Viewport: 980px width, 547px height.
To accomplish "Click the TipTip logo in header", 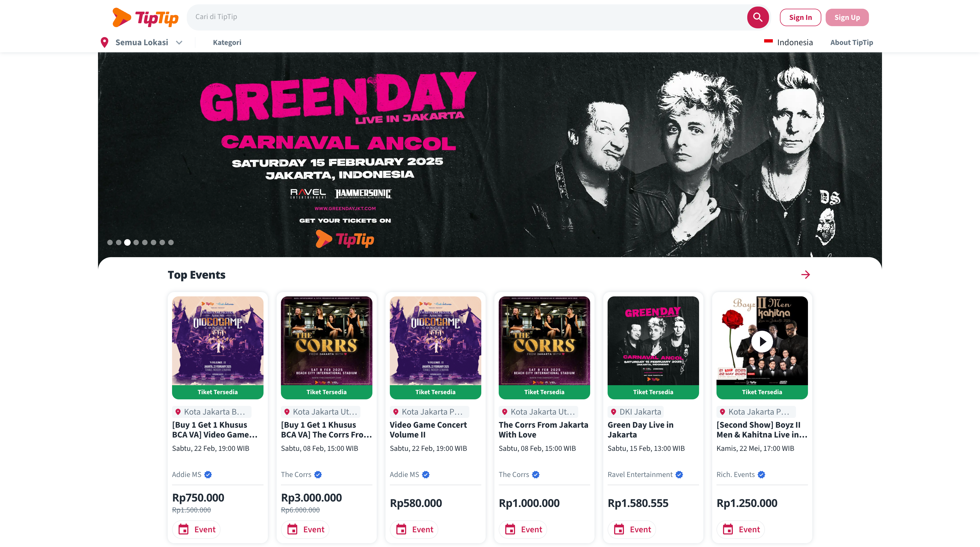I will pyautogui.click(x=145, y=17).
